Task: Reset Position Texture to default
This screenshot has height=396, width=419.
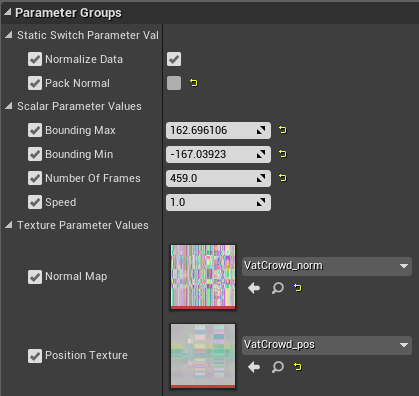Action: click(x=298, y=367)
